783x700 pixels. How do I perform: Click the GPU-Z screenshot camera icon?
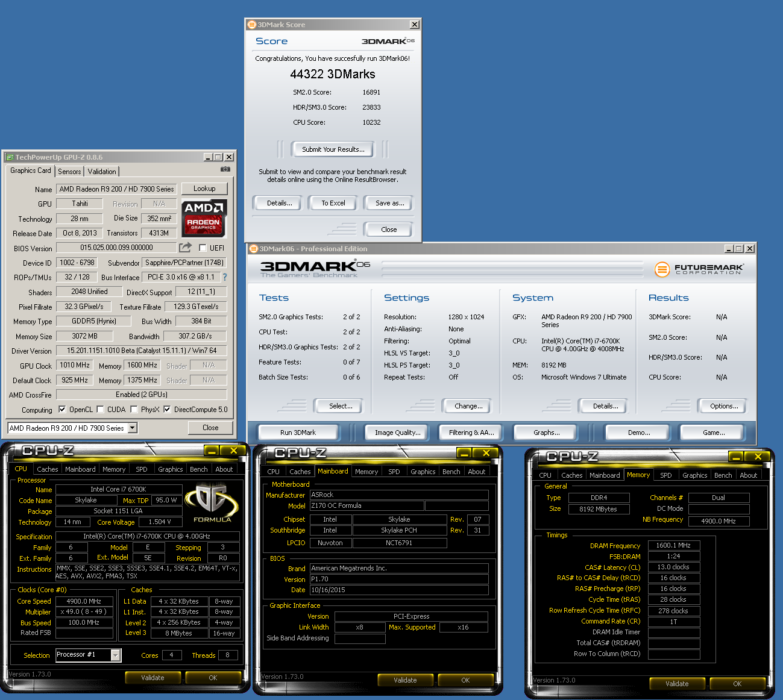(225, 169)
